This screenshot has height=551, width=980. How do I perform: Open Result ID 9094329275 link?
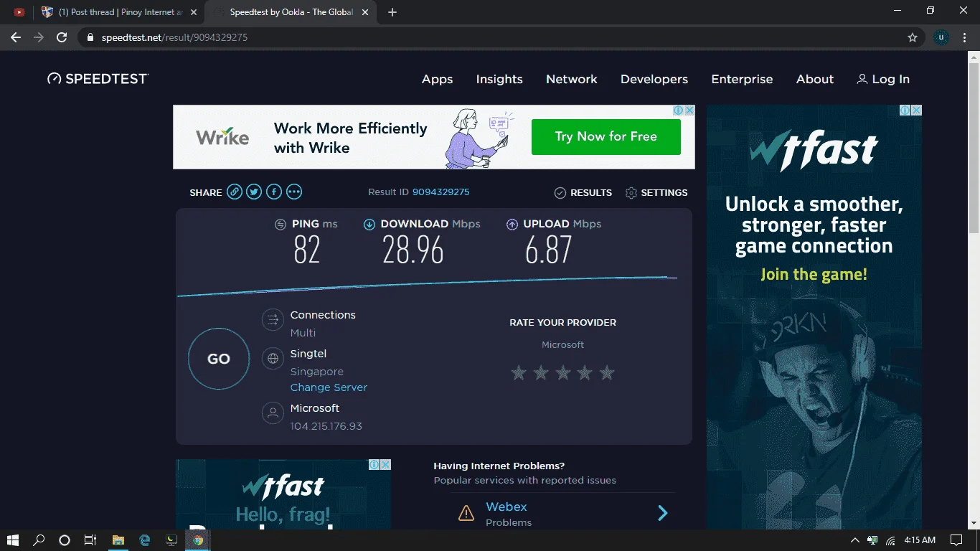tap(440, 192)
